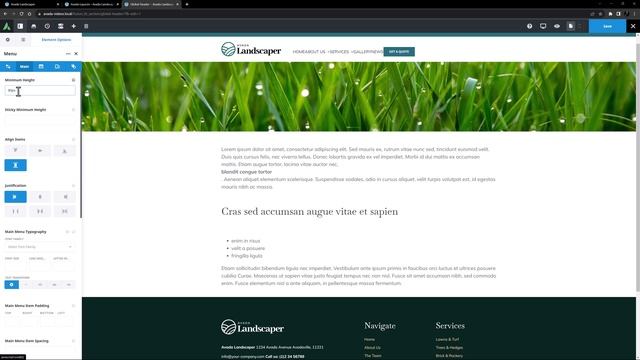Screen dimensions: 640x360
Task: Select the default Text Transform option
Action: coord(11,284)
